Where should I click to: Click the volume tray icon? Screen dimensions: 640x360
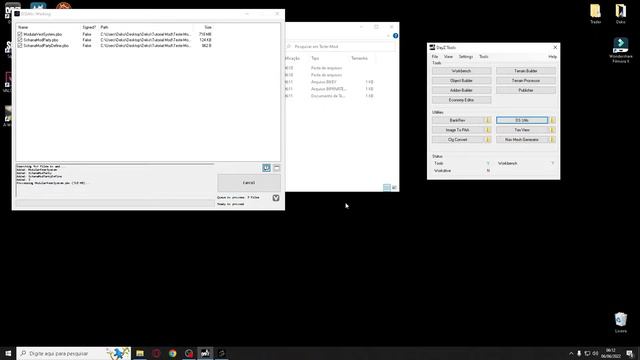coord(595,353)
